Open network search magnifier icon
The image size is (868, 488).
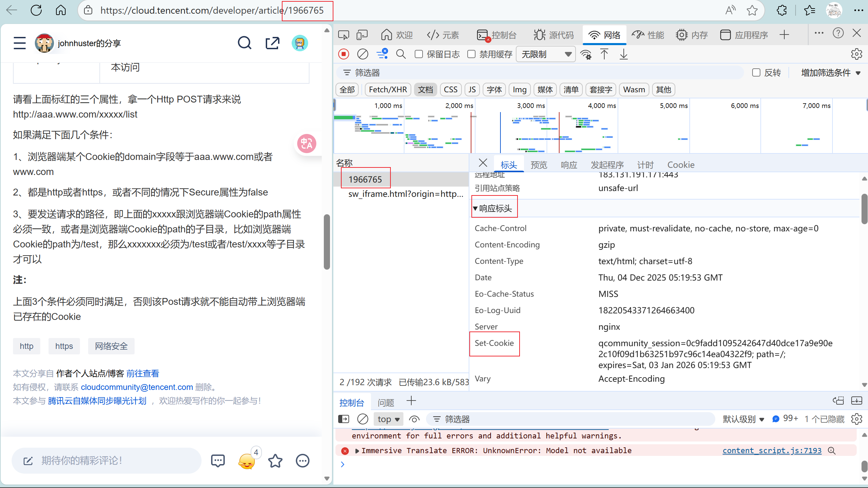[401, 54]
